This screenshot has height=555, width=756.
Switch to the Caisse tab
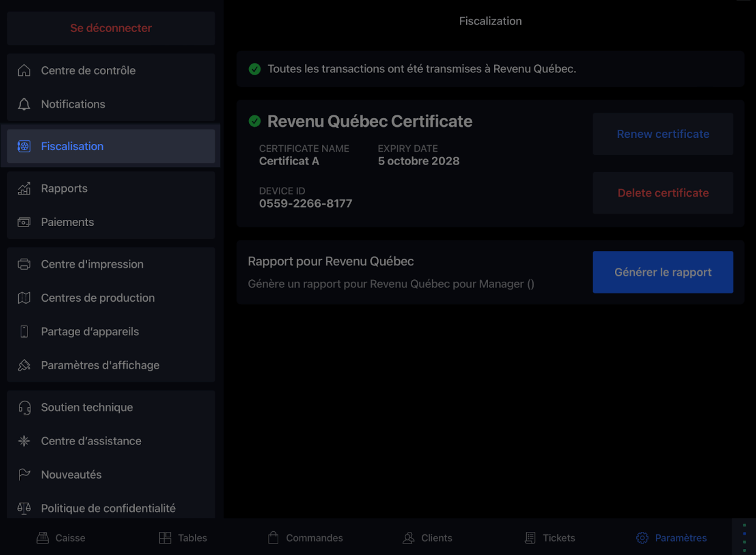click(x=61, y=538)
